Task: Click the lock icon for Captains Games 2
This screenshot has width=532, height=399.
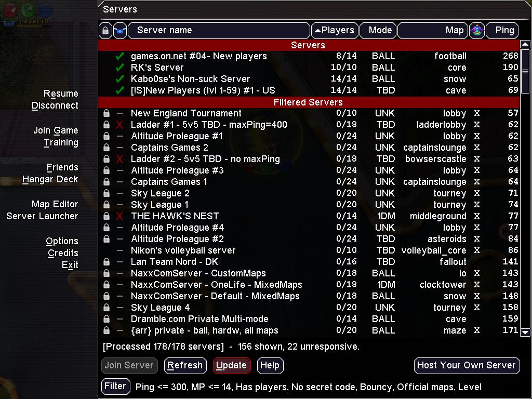Action: (106, 148)
